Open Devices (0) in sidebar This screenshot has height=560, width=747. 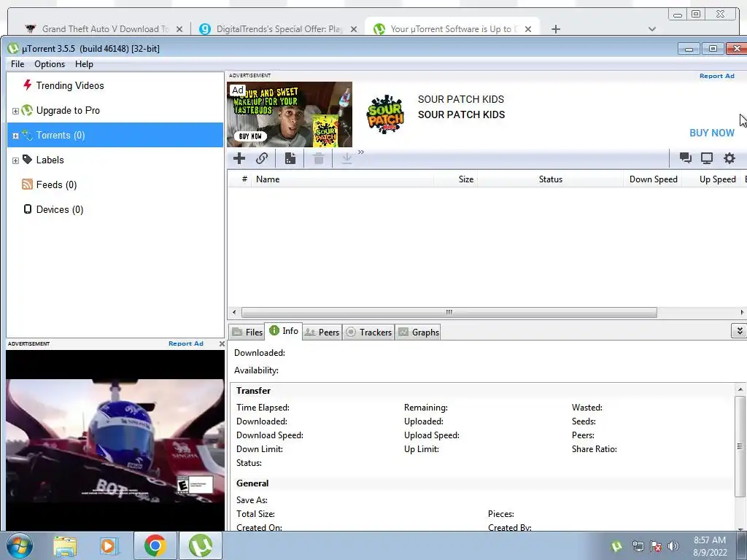pyautogui.click(x=60, y=209)
